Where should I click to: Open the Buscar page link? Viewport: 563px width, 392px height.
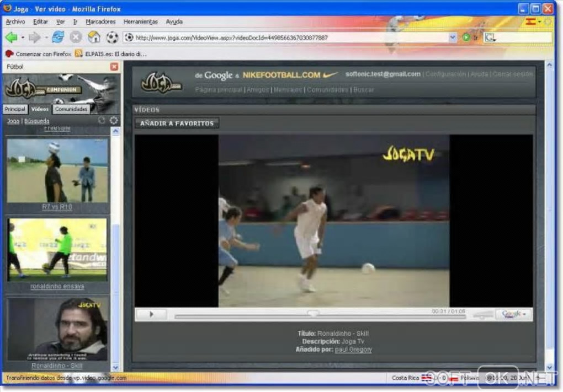click(x=363, y=90)
